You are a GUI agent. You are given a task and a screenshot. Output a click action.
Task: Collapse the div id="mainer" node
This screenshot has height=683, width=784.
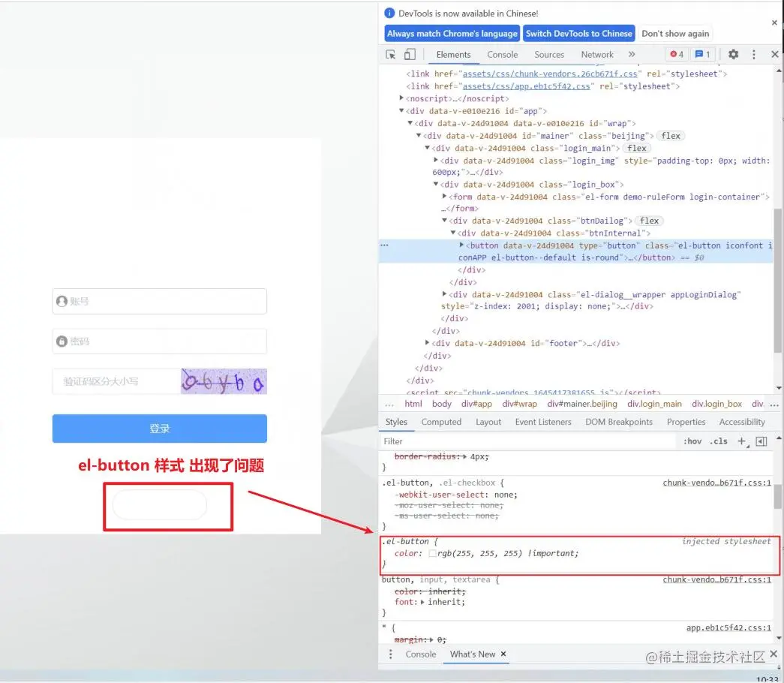pos(419,136)
